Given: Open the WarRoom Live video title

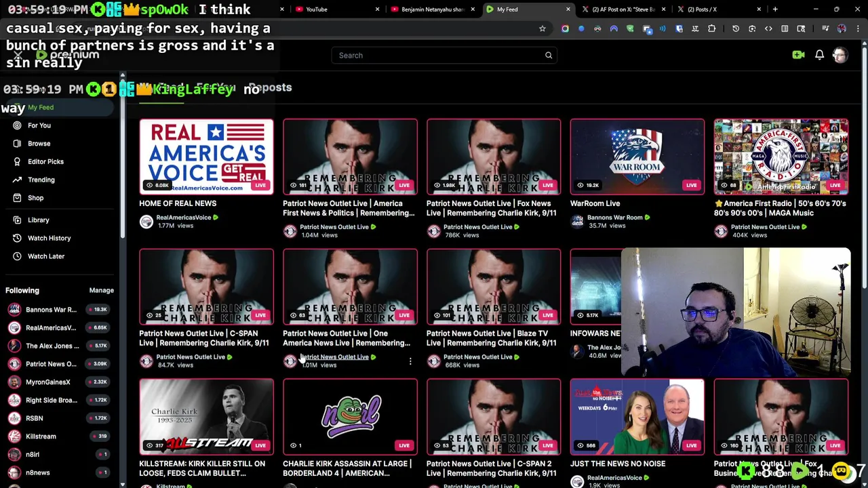Looking at the screenshot, I should [595, 203].
